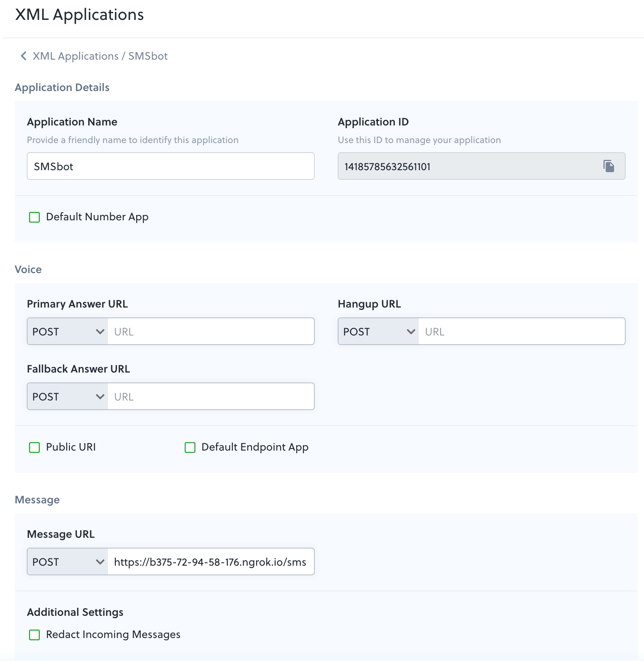Click the back chevron in the breadcrumb

click(23, 56)
